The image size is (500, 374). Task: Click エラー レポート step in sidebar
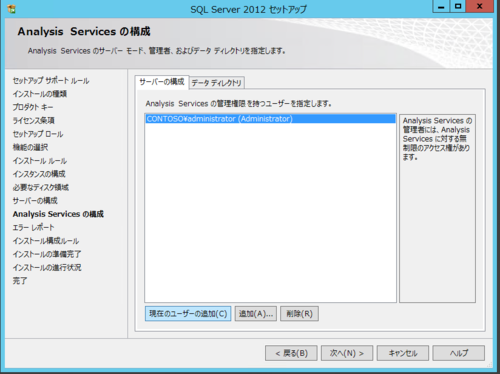(33, 227)
